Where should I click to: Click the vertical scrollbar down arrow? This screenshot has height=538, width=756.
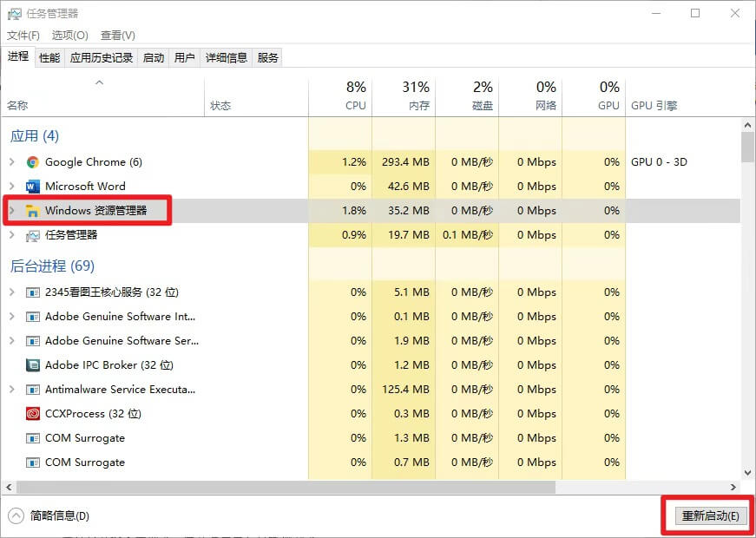tap(747, 473)
